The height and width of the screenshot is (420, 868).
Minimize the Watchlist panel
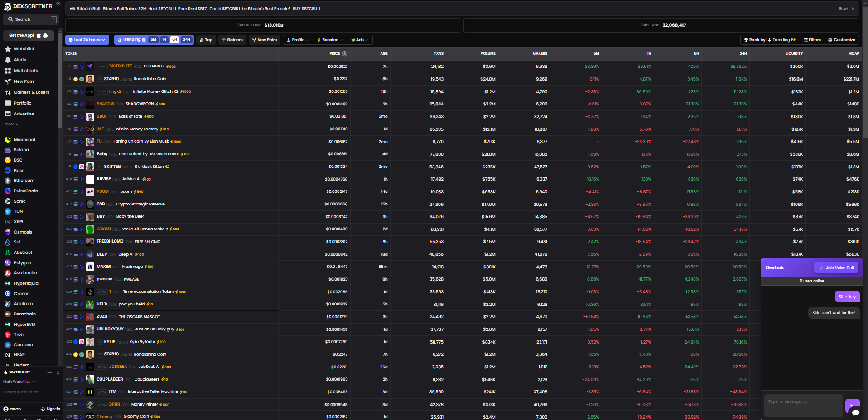tap(49, 372)
